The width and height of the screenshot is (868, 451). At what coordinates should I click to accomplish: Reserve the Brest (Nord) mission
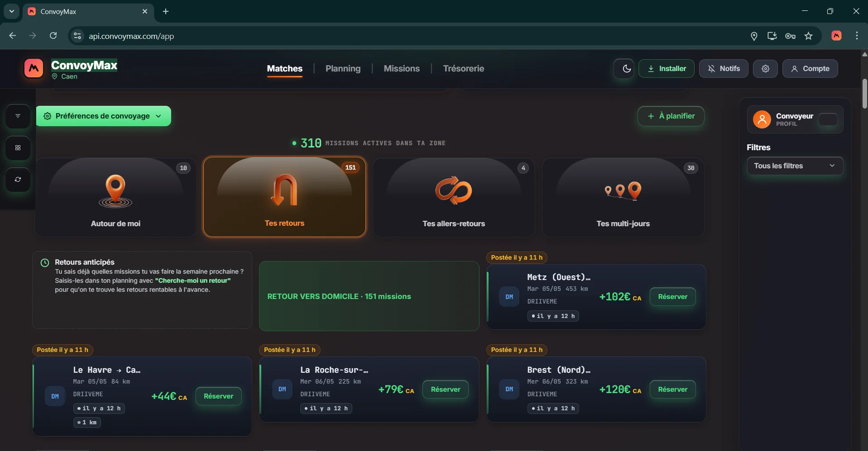[x=672, y=389]
